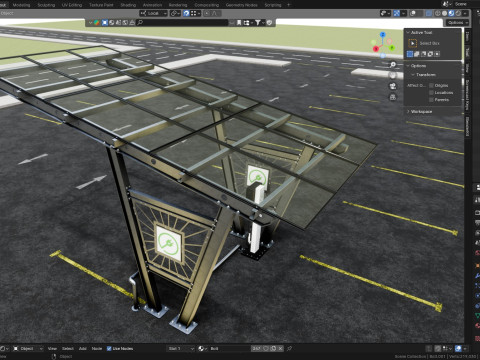Image resolution: width=480 pixels, height=360 pixels.
Task: Open the viewport shading options dropdown
Action: tap(465, 13)
